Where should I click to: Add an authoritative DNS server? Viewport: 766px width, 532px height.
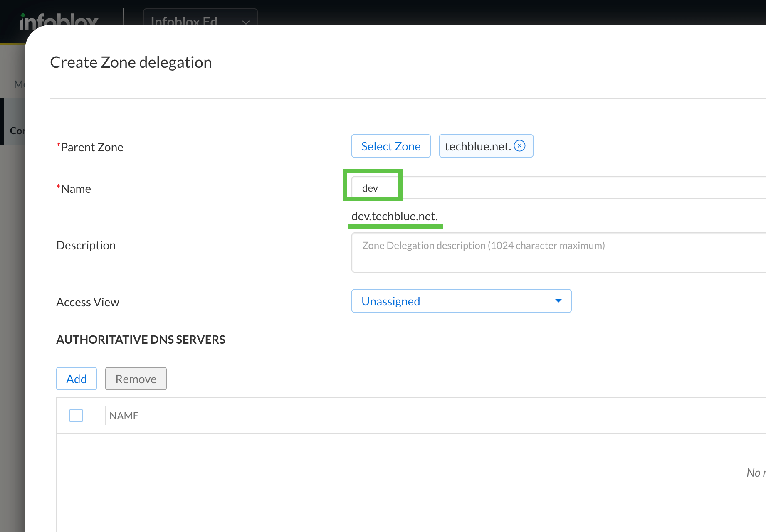click(77, 379)
